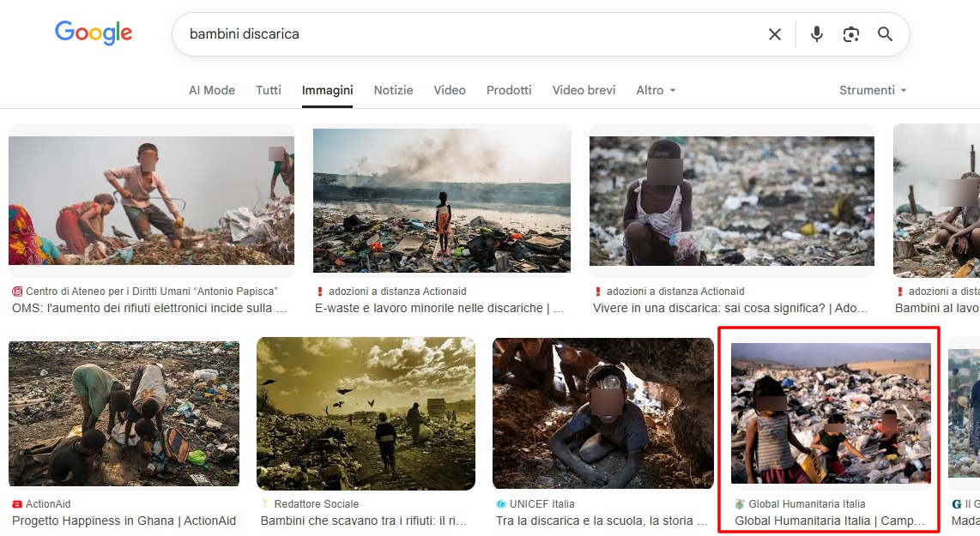Click the red ActionAid favicon

[x=16, y=504]
